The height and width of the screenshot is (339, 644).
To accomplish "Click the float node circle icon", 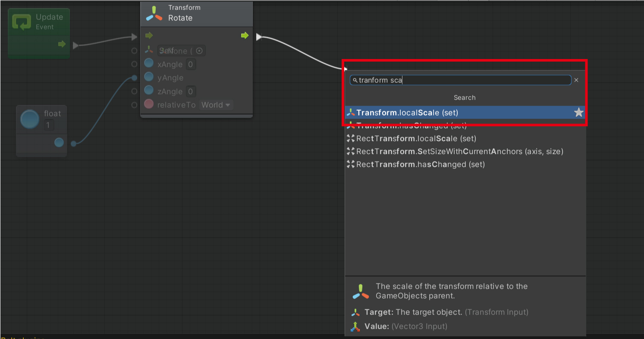I will pos(30,119).
